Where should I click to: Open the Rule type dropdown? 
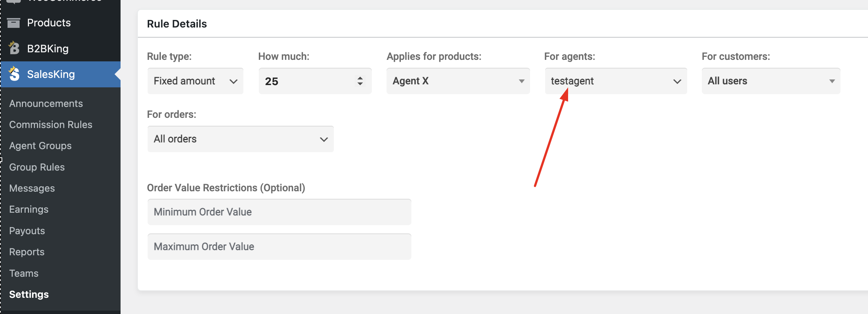point(196,81)
